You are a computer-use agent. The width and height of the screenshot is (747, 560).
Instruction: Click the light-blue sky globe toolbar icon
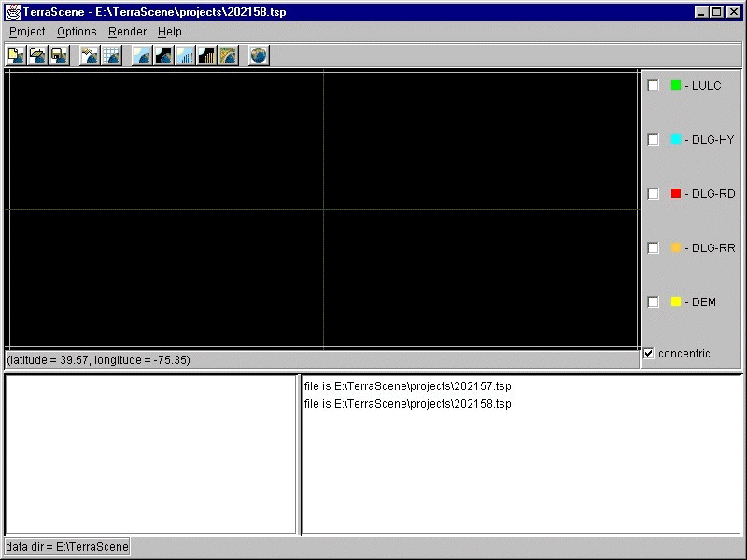click(x=142, y=56)
